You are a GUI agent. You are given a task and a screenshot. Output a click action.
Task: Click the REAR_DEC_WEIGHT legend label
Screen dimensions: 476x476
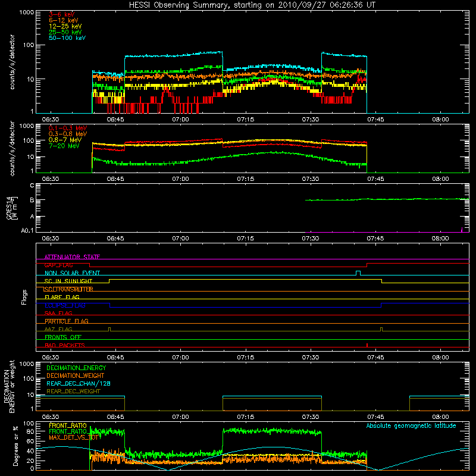tap(73, 392)
